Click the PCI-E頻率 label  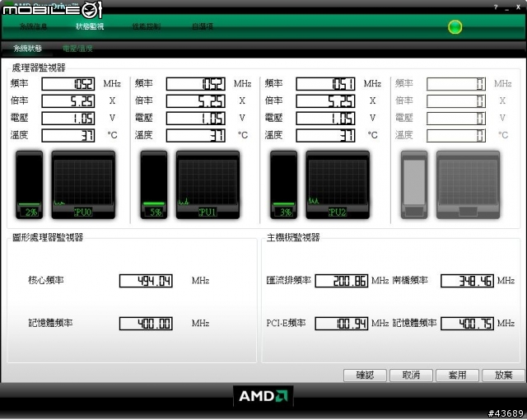[x=286, y=323]
